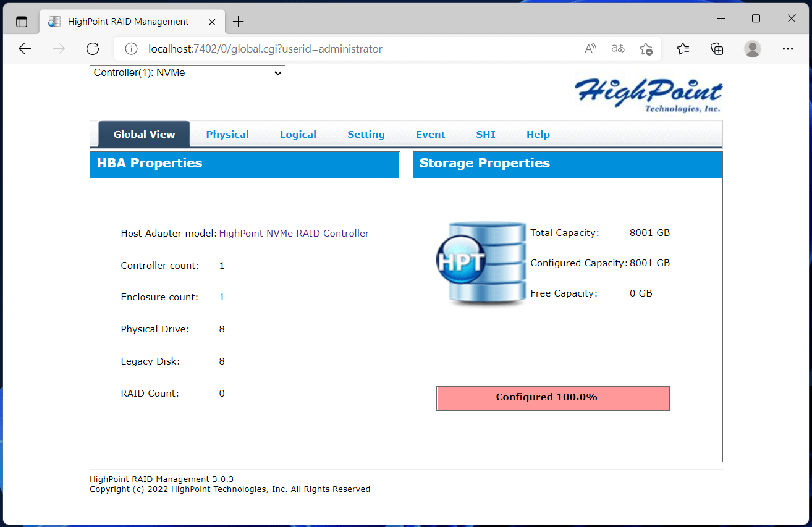Open a new browser tab
812x527 pixels.
point(239,22)
